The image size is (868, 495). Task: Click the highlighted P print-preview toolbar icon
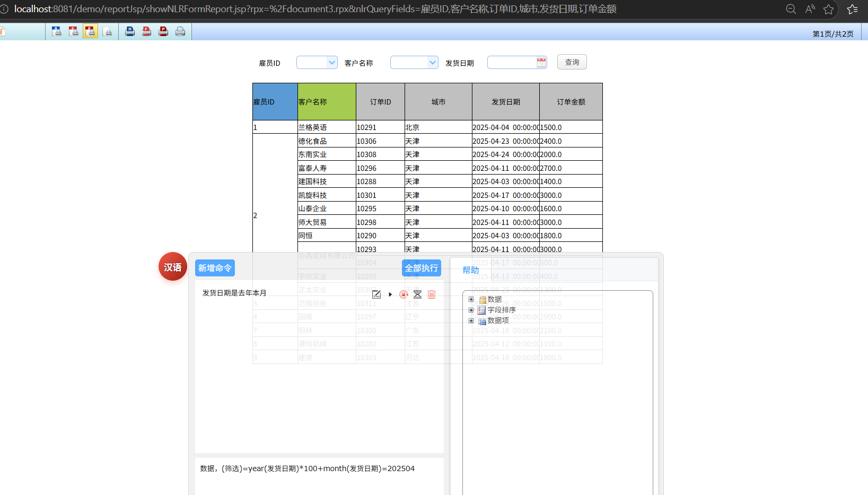[x=91, y=31]
